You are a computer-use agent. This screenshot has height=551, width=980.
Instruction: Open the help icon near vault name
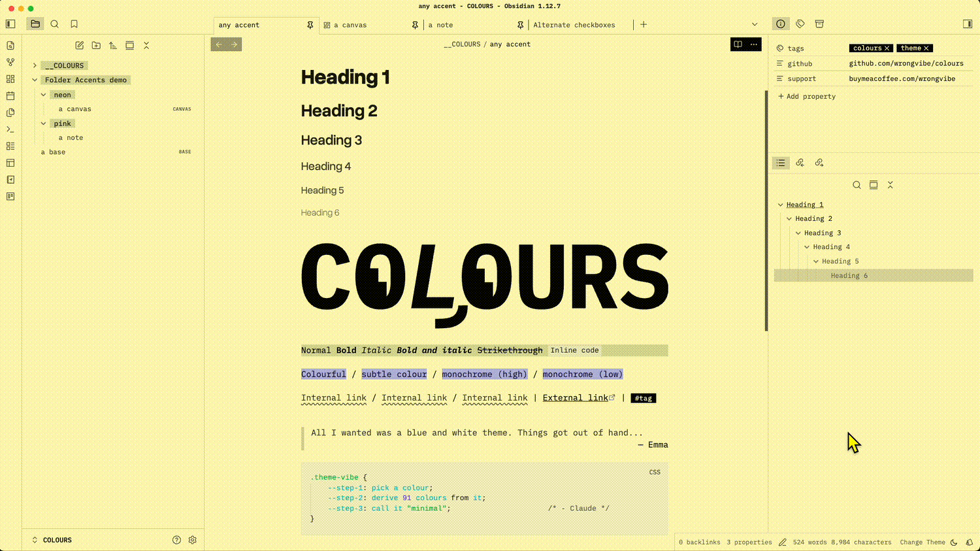176,540
